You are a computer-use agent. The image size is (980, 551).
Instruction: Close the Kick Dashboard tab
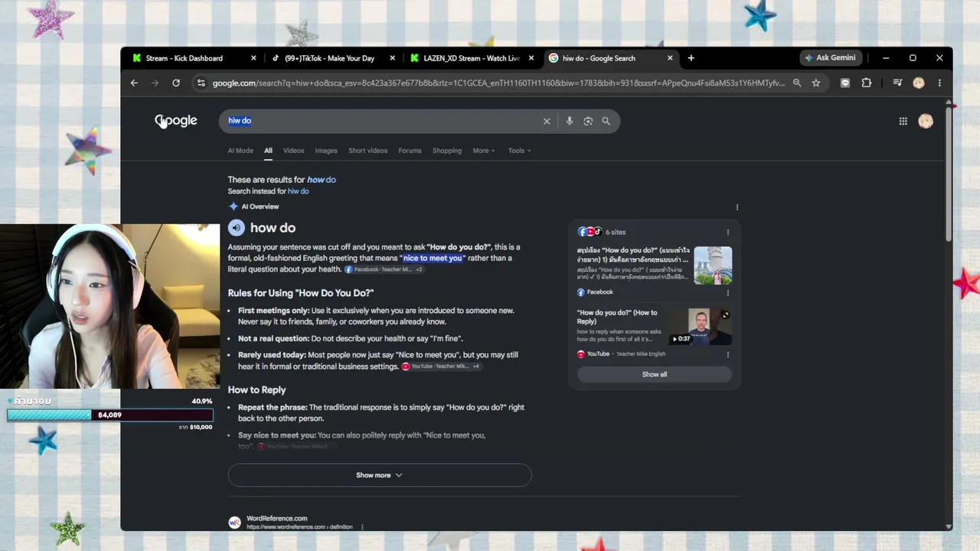point(253,58)
